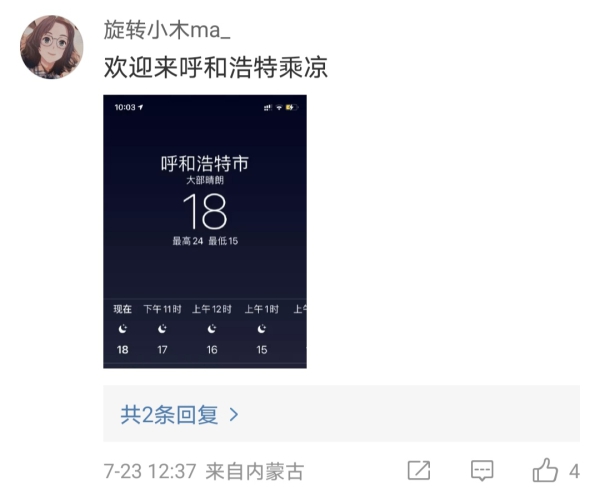Tap the battery icon in screenshot status bar

click(292, 108)
